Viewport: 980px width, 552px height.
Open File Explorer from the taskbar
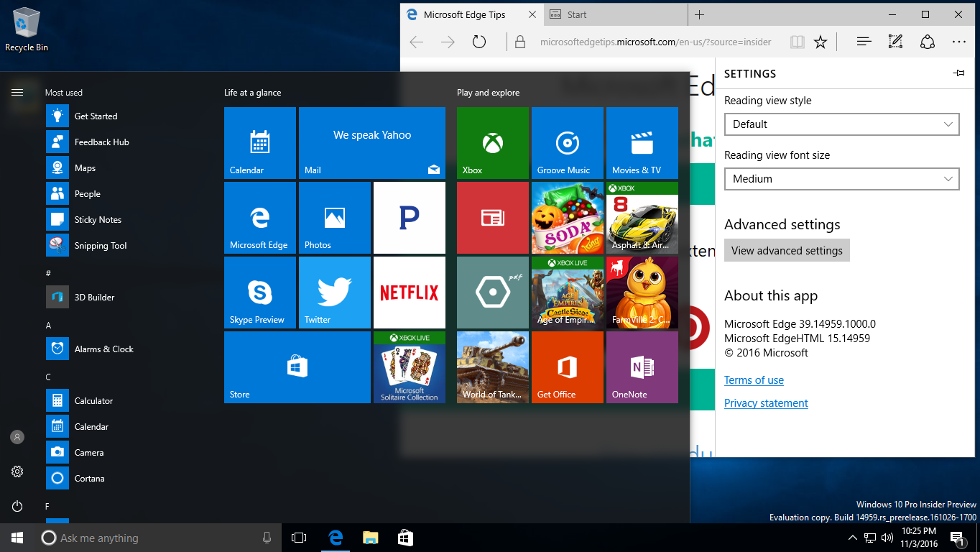370,538
